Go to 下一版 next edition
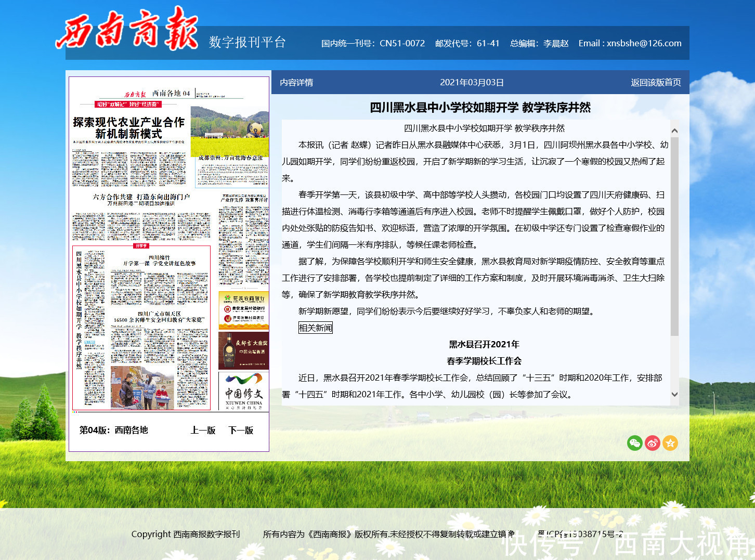The image size is (755, 560). tap(240, 430)
